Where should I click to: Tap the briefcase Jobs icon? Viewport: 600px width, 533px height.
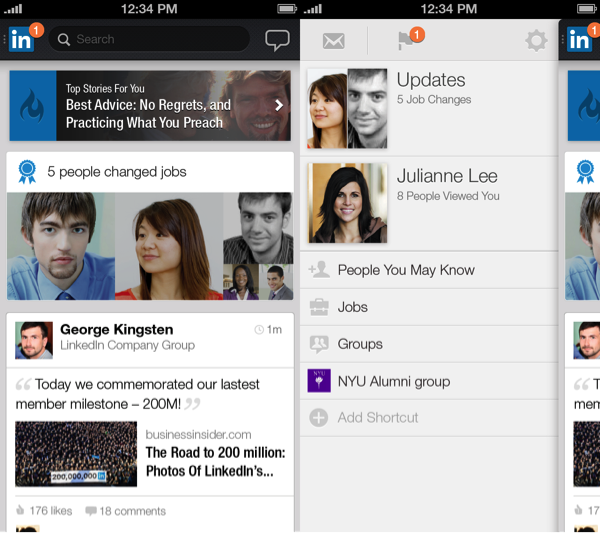(x=319, y=307)
